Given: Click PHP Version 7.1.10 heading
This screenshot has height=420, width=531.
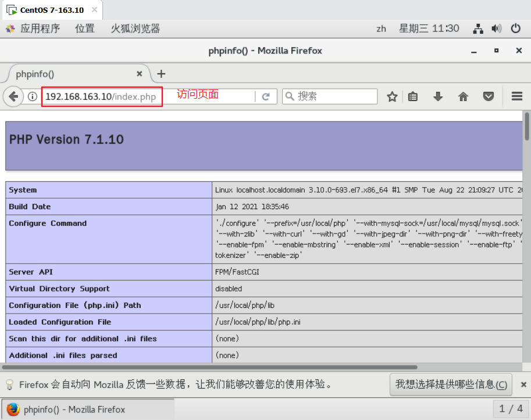Looking at the screenshot, I should coord(66,139).
